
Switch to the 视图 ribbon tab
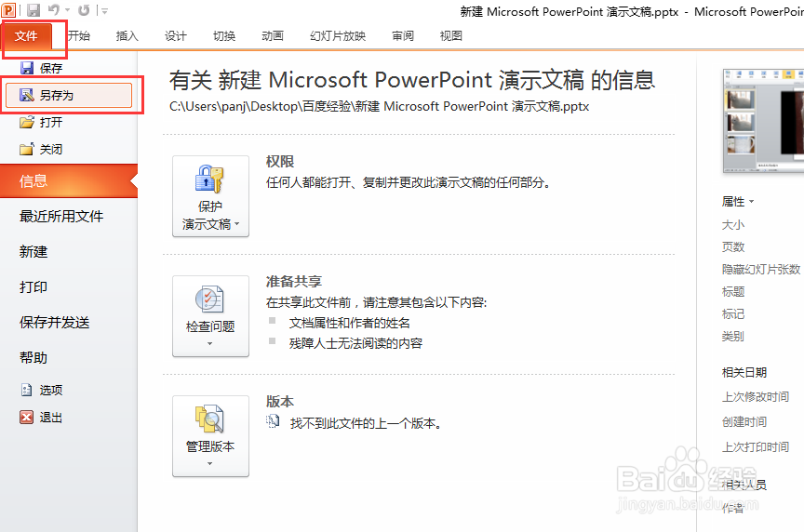tap(450, 36)
